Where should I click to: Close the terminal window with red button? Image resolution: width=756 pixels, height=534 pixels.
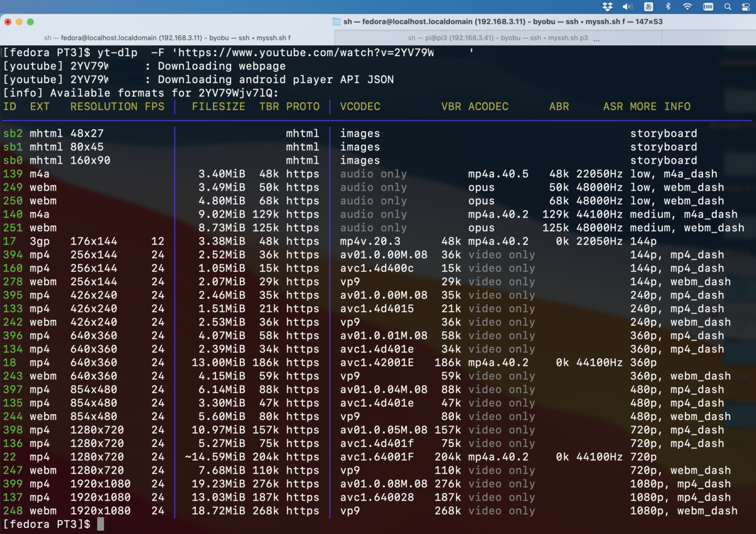(8, 21)
